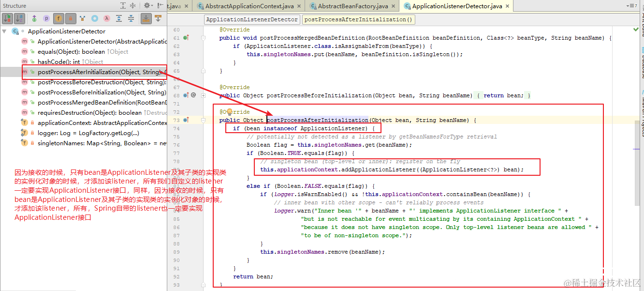The width and height of the screenshot is (644, 291).
Task: Switch to AbstractBeanFactory.java tab
Action: (353, 6)
